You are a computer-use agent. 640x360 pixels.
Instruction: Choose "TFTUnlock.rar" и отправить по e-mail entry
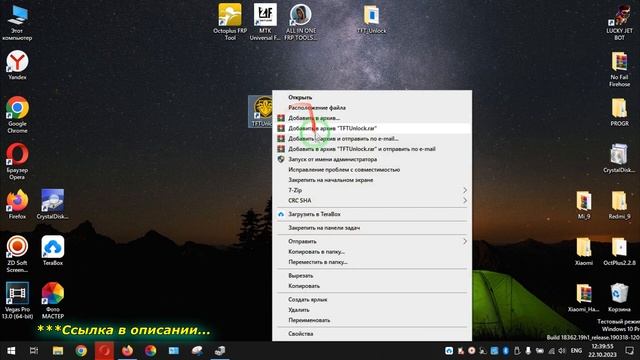click(x=372, y=149)
